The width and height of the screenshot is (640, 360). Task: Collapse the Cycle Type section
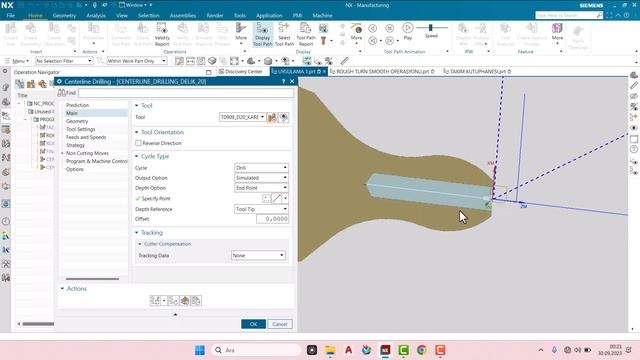pos(137,156)
